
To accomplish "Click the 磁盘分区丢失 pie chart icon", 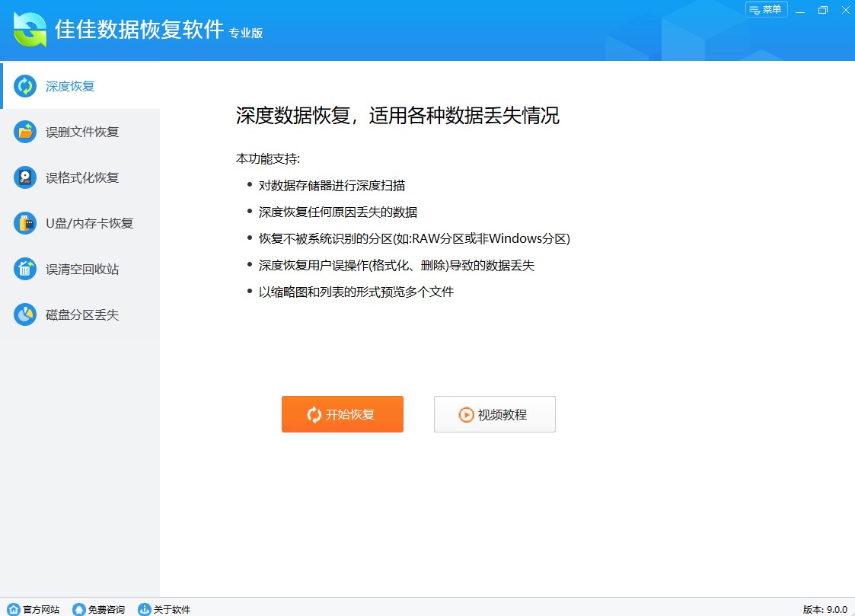I will point(25,314).
